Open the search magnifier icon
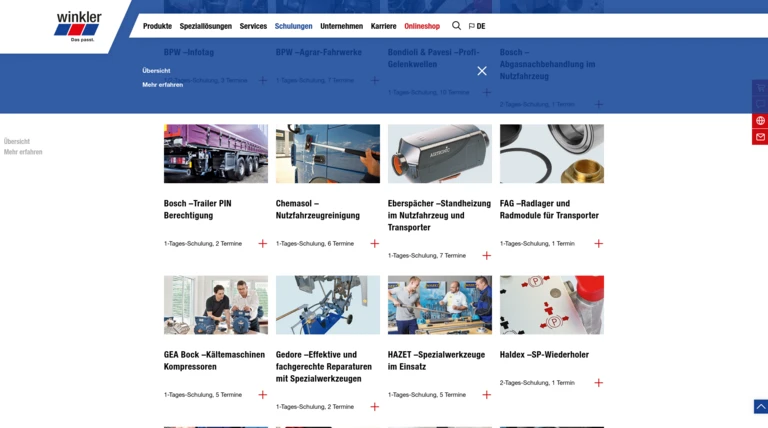 [456, 26]
